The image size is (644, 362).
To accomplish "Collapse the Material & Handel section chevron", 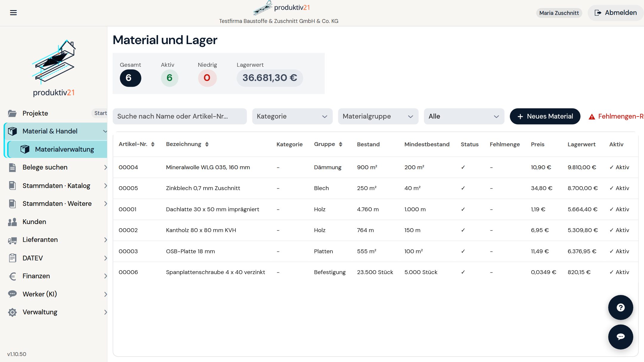I will point(105,131).
